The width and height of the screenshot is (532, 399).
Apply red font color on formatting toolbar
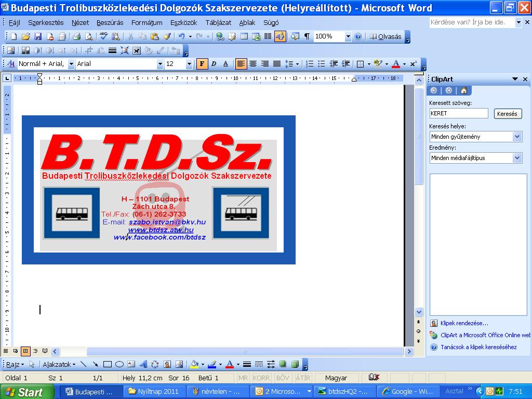pyautogui.click(x=396, y=64)
